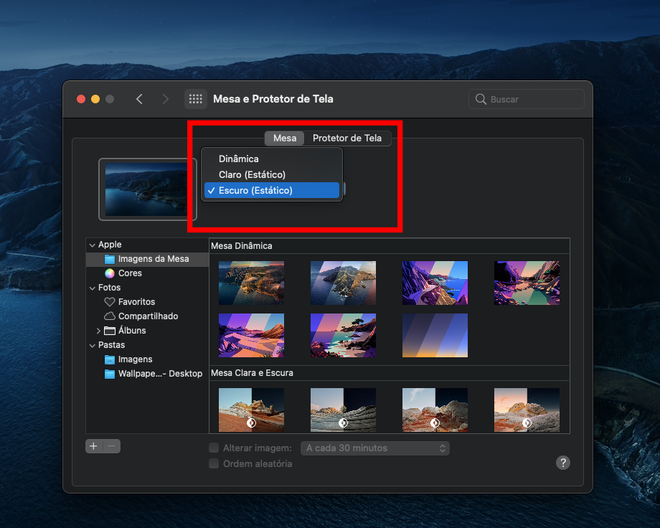Select third light/dark desert rock wallpaper

(435, 410)
